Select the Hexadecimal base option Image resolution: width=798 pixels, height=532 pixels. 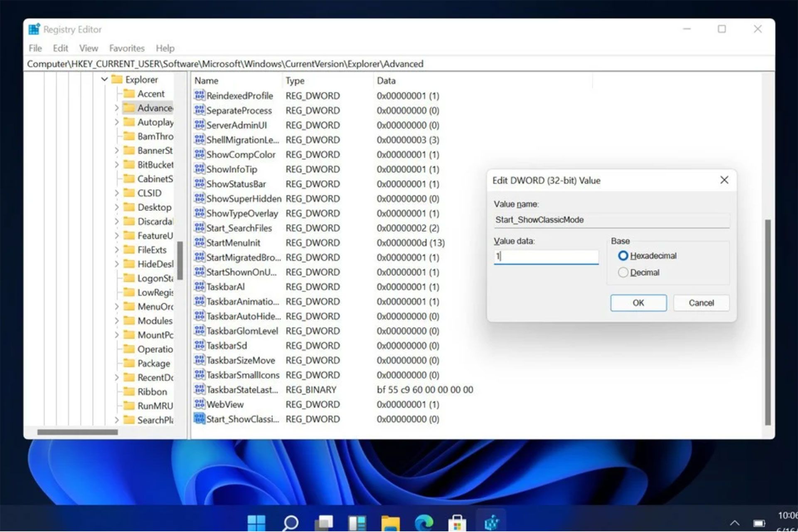tap(623, 256)
